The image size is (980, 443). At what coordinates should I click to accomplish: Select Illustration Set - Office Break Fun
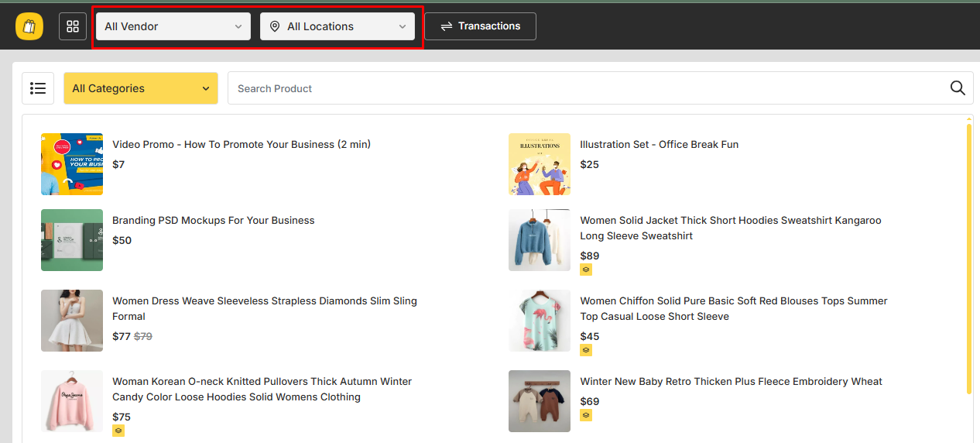[x=659, y=145]
